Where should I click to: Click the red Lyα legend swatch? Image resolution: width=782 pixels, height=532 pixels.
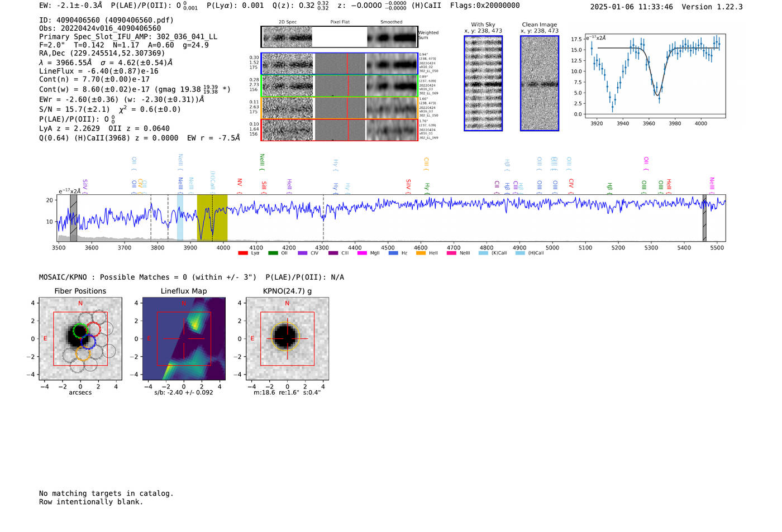242,253
